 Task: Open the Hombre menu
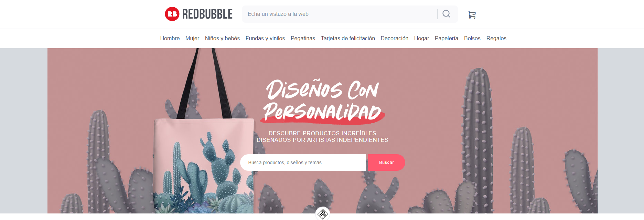click(170, 38)
